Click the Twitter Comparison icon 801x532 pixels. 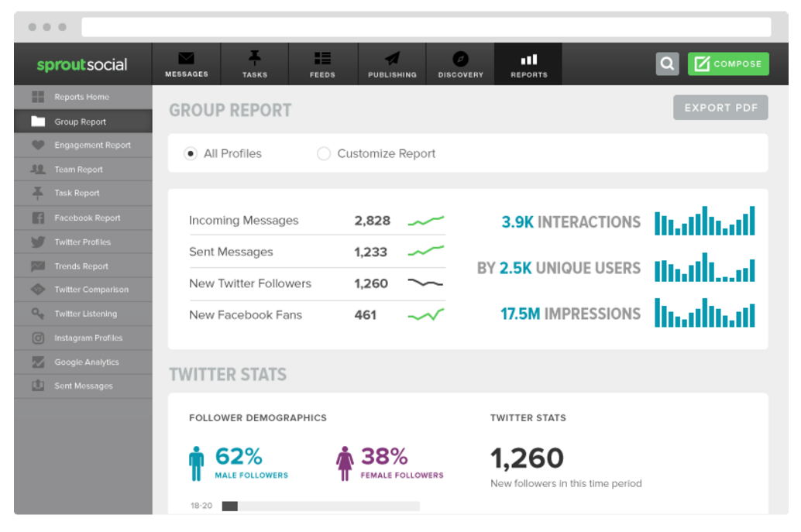point(38,290)
